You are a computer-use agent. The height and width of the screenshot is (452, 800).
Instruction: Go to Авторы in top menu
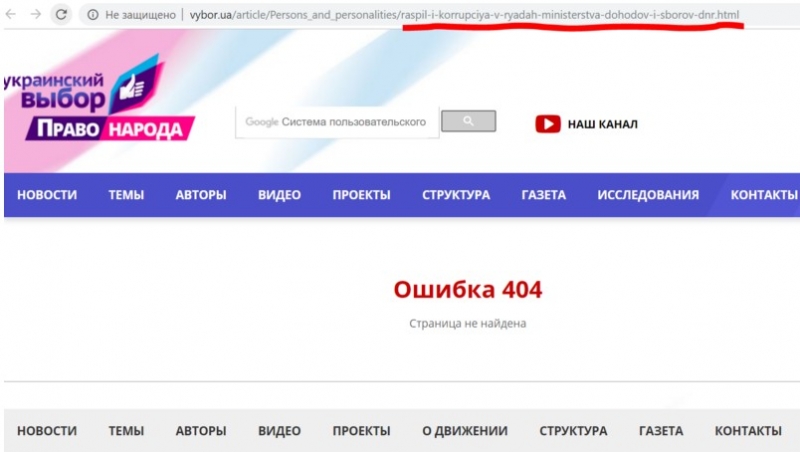(x=200, y=195)
